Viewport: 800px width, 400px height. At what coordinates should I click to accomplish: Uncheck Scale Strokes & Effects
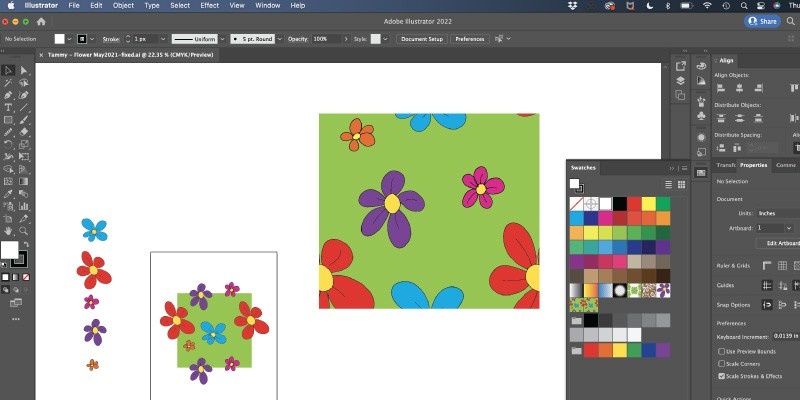pos(722,377)
